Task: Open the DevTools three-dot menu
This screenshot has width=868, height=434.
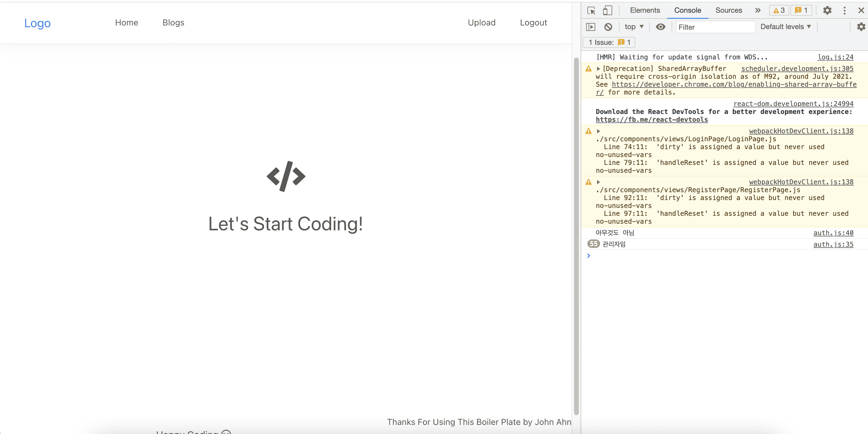Action: pyautogui.click(x=844, y=10)
